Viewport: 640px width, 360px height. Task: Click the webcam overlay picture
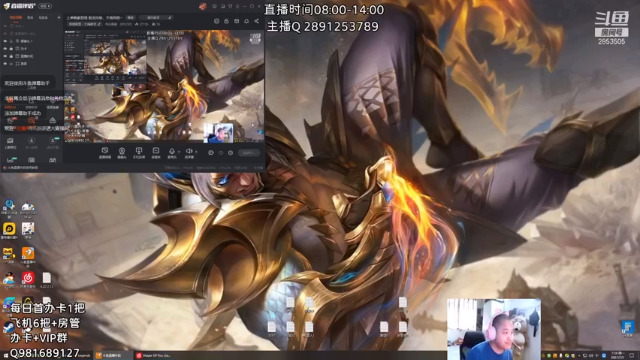pyautogui.click(x=494, y=329)
